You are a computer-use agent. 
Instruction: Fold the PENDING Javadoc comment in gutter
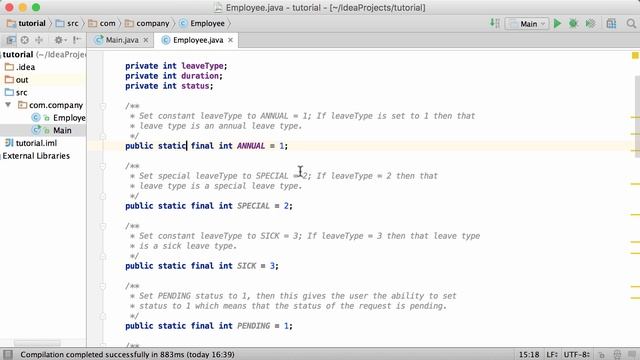point(102,286)
